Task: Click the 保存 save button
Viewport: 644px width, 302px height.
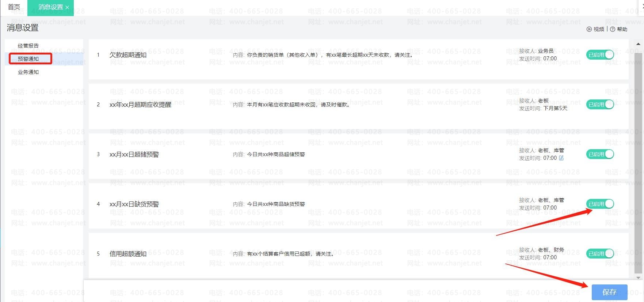Action: [609, 292]
